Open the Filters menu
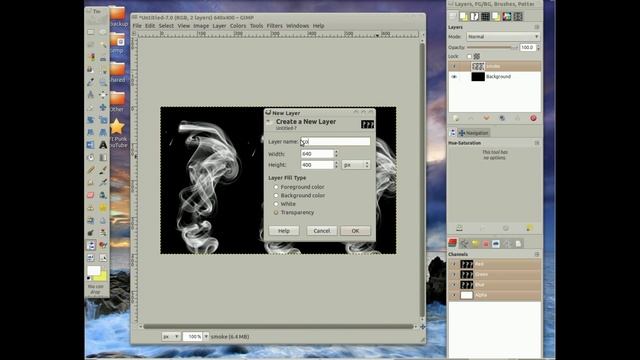 274,26
